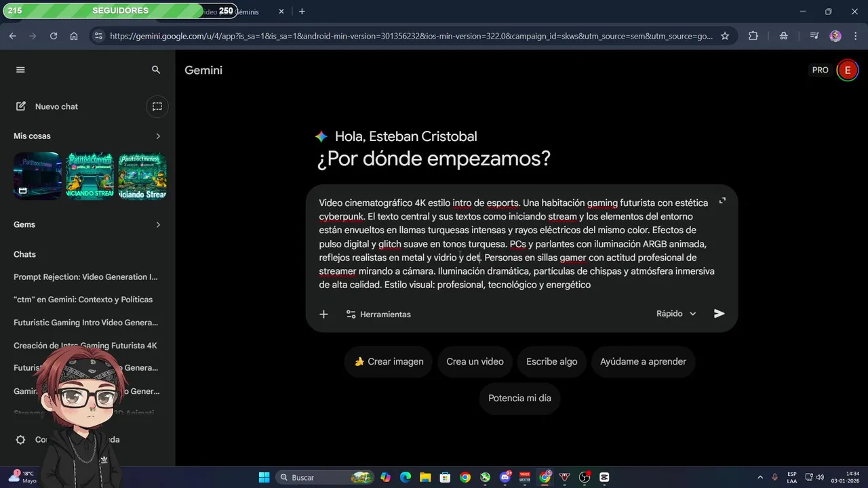Switch ESP LAA keyboard language
Viewport: 868px width, 488px height.
(792, 477)
